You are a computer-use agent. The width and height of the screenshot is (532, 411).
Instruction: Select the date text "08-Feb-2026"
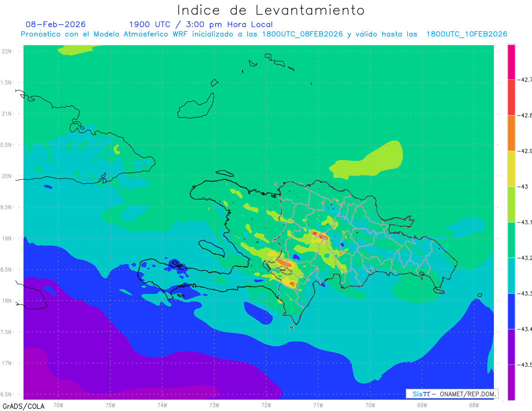click(x=56, y=24)
